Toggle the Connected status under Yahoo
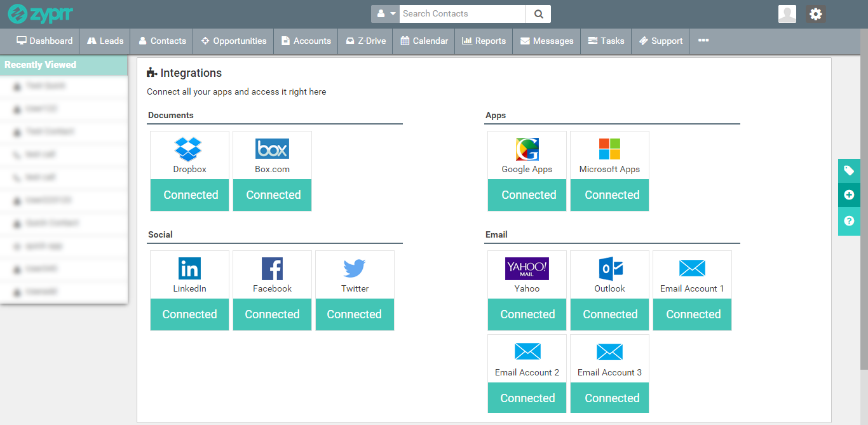Screen dimensions: 868x425 [x=527, y=314]
